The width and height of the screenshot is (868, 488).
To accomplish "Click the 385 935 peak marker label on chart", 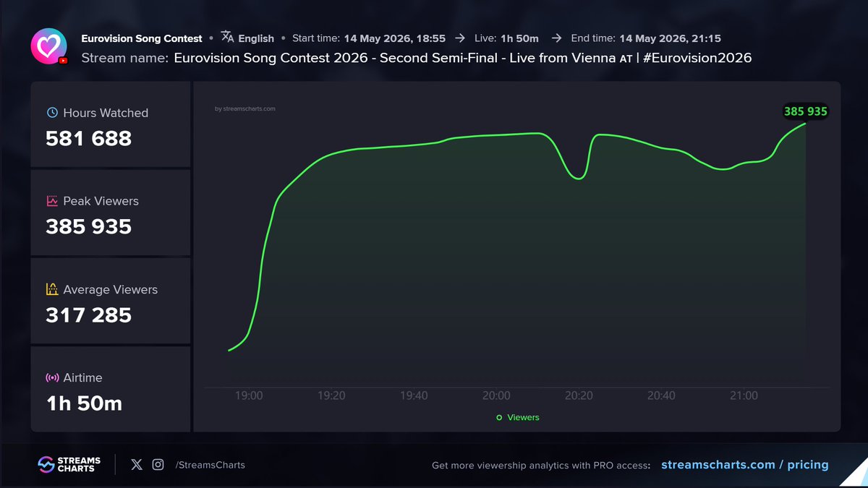I will click(x=806, y=111).
